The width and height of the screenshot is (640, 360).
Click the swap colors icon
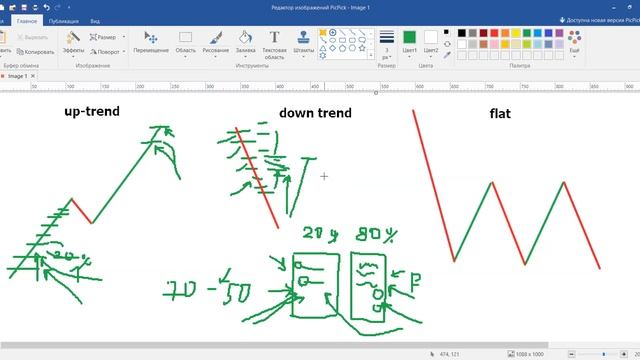click(447, 44)
